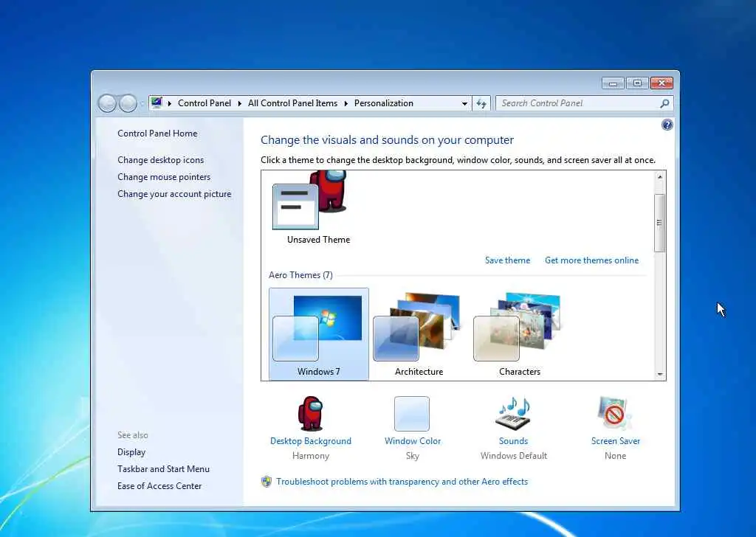The width and height of the screenshot is (756, 537).
Task: Open the Desktop Background icon
Action: click(x=311, y=413)
